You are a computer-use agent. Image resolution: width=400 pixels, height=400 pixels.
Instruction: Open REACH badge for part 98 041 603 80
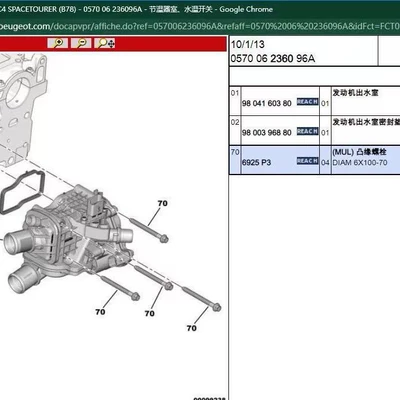[307, 102]
